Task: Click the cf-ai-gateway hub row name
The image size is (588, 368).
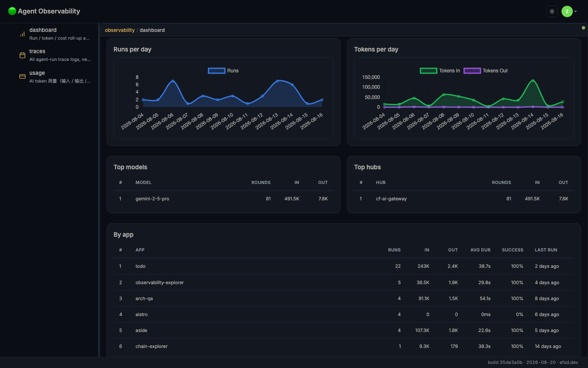Action: pyautogui.click(x=391, y=199)
